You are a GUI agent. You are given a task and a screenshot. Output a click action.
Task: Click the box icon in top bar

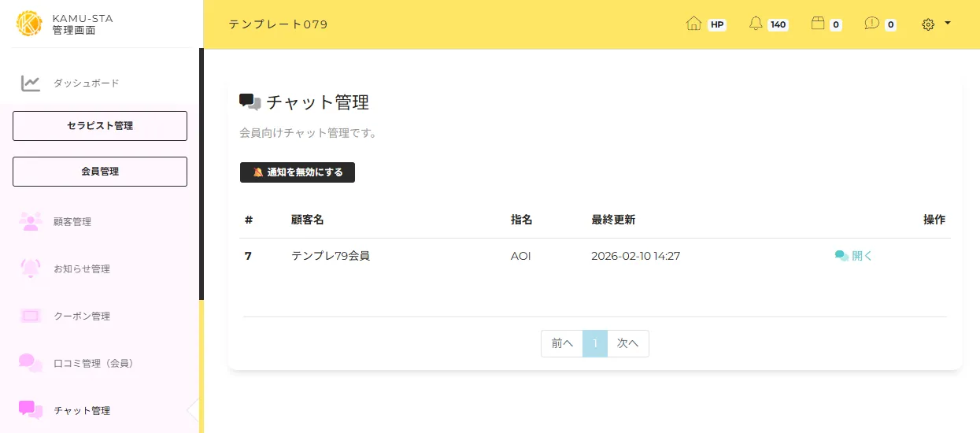[818, 24]
